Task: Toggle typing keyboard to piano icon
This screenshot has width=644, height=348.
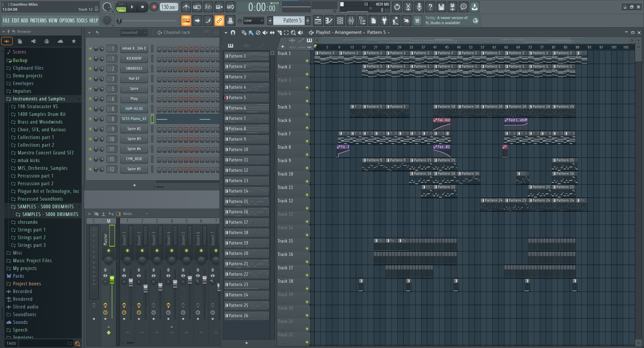Action: [x=186, y=21]
